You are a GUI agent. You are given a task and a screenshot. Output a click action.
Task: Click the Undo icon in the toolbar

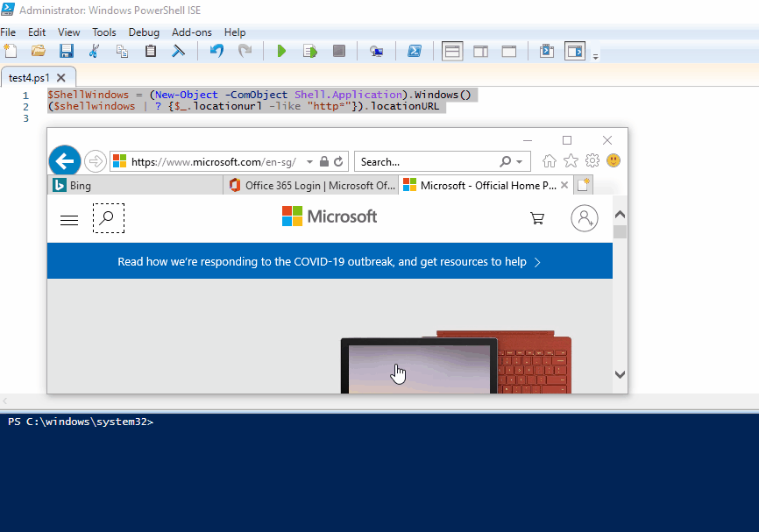pyautogui.click(x=216, y=50)
